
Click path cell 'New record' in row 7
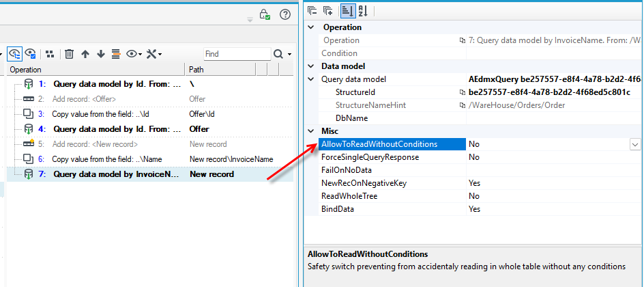[x=211, y=174]
